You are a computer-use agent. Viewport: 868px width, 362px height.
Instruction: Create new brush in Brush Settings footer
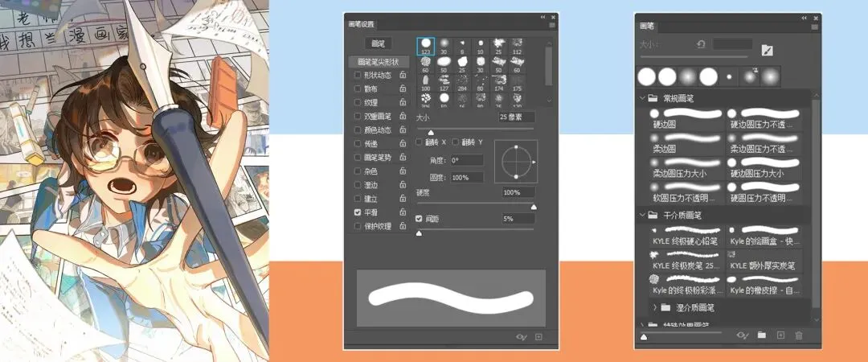tap(538, 336)
